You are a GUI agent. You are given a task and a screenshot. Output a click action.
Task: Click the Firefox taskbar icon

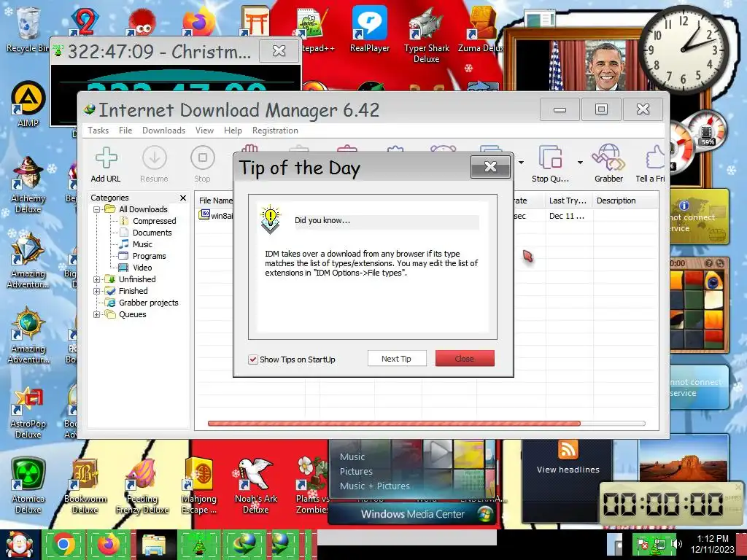(x=109, y=545)
